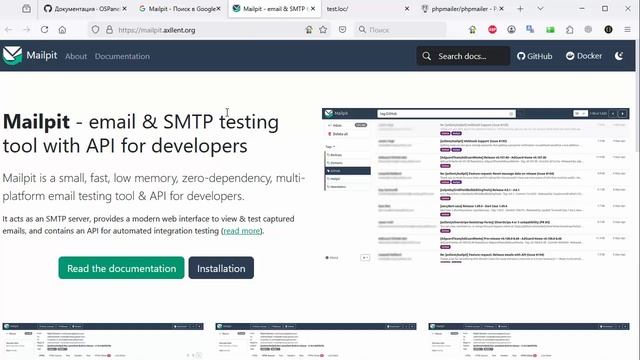Screen dimensions: 640x360
Task: Click the Installation button
Action: point(221,268)
